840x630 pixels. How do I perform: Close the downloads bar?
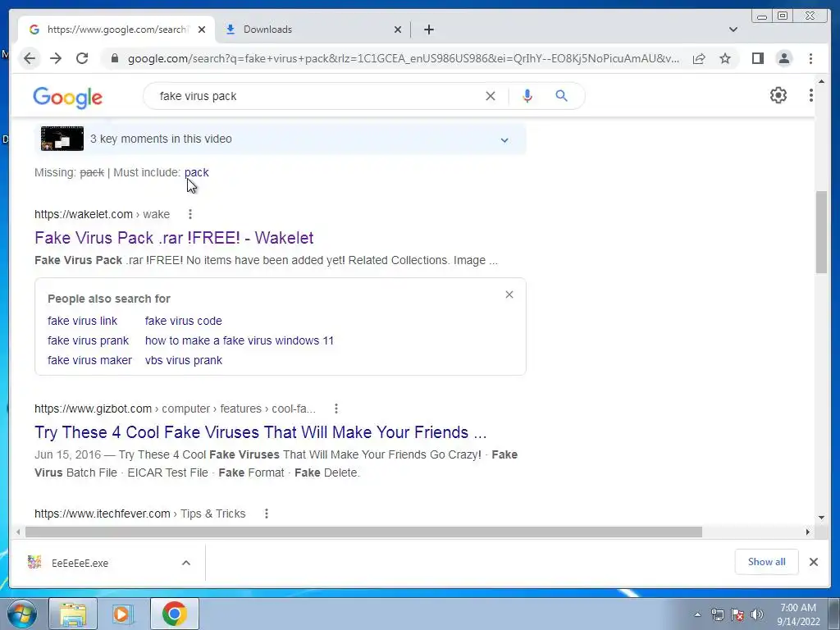813,562
